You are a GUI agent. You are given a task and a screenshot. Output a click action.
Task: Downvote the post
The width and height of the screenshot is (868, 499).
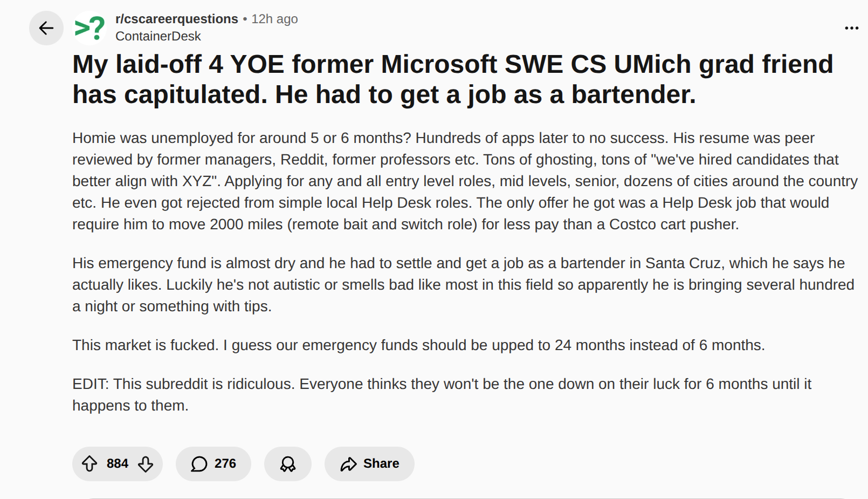point(146,464)
